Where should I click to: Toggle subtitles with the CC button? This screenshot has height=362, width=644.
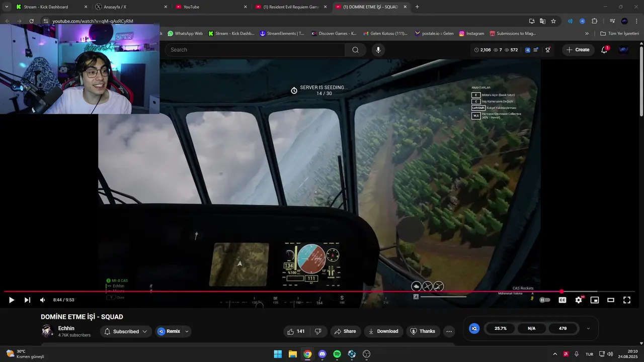point(562,300)
